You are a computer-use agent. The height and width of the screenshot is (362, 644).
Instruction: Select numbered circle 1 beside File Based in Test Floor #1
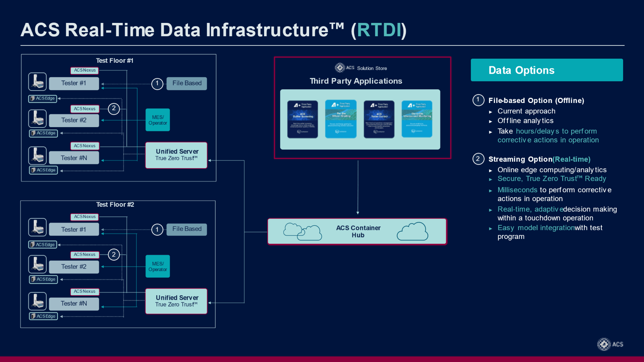point(157,83)
